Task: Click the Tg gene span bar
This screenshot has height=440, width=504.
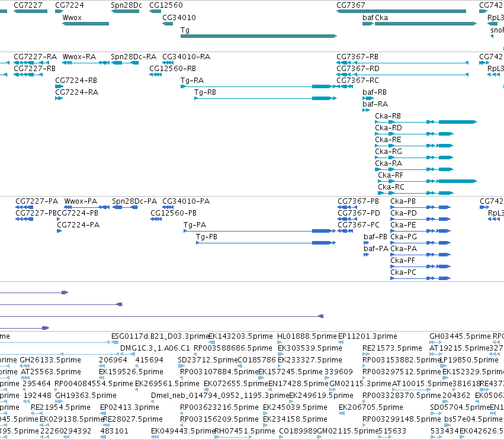Action: [x=259, y=36]
